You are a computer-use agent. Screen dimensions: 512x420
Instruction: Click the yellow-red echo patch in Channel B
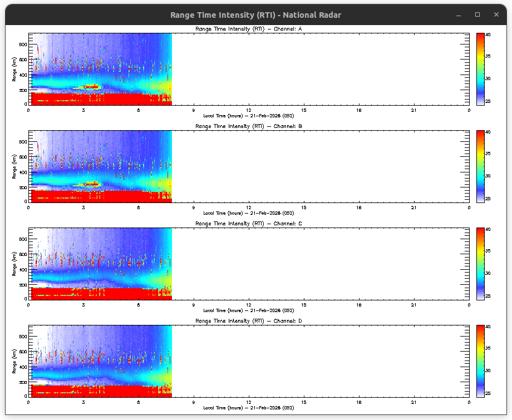click(91, 184)
